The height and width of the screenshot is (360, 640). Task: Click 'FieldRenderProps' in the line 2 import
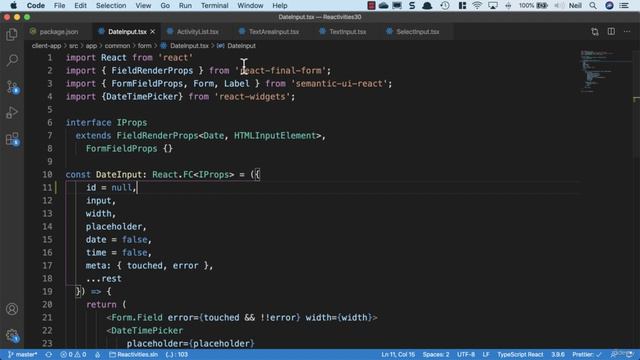[x=152, y=70]
